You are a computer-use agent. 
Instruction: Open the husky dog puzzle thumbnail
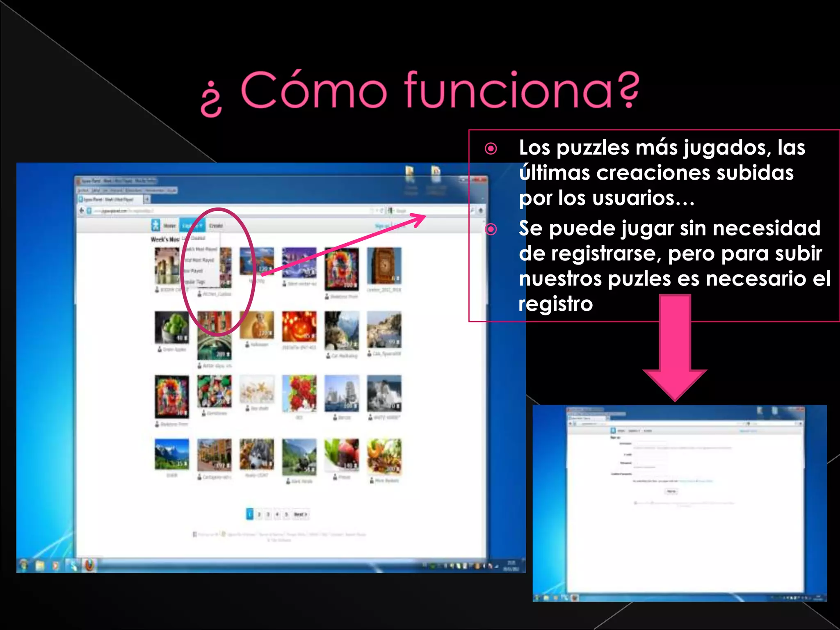point(257,454)
